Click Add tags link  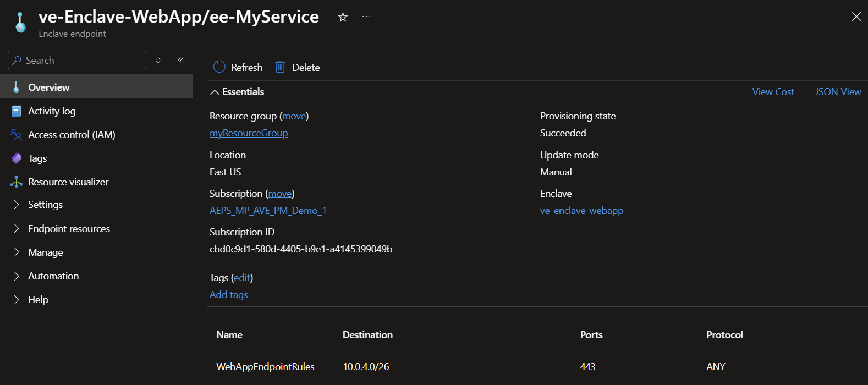229,295
